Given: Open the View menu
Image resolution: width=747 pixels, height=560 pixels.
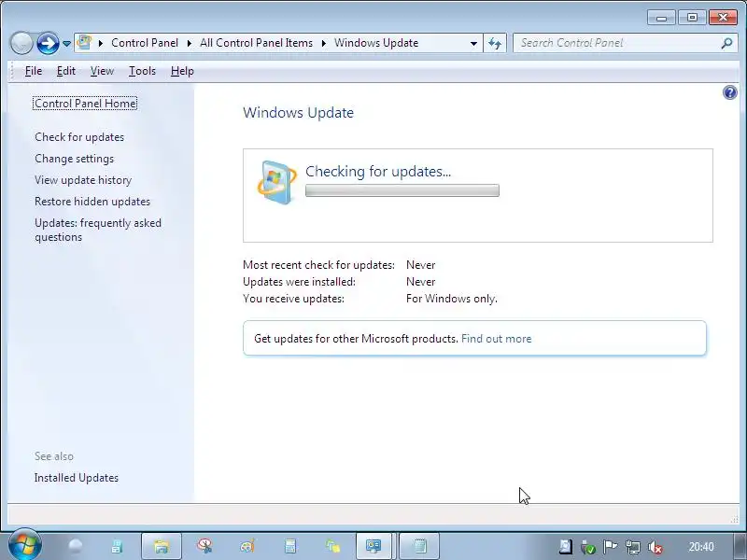Looking at the screenshot, I should (x=102, y=71).
